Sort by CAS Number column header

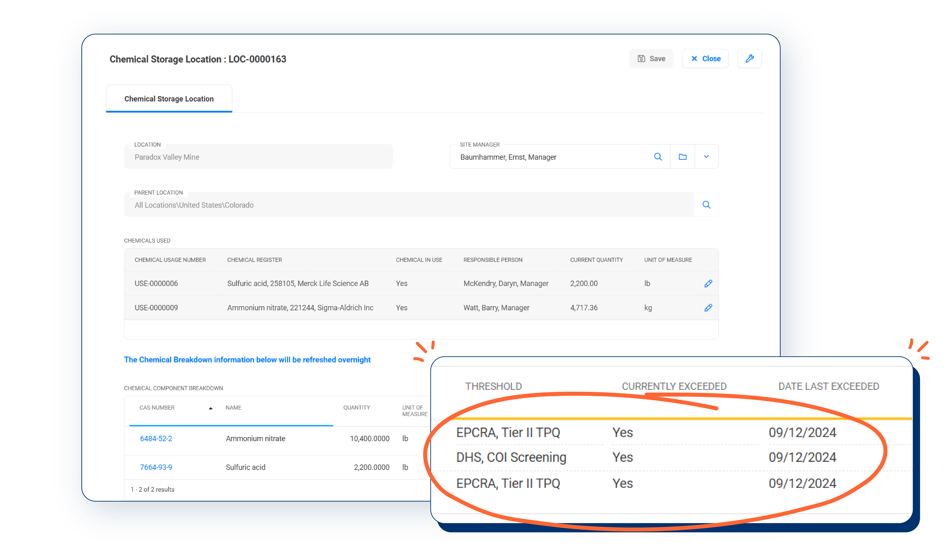coord(157,408)
